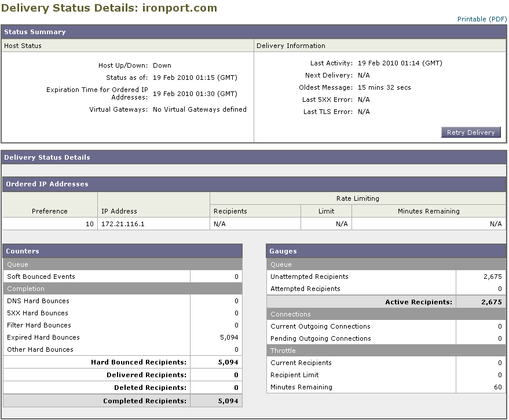
Task: Select Completed Recipients value 5,094
Action: click(x=228, y=401)
